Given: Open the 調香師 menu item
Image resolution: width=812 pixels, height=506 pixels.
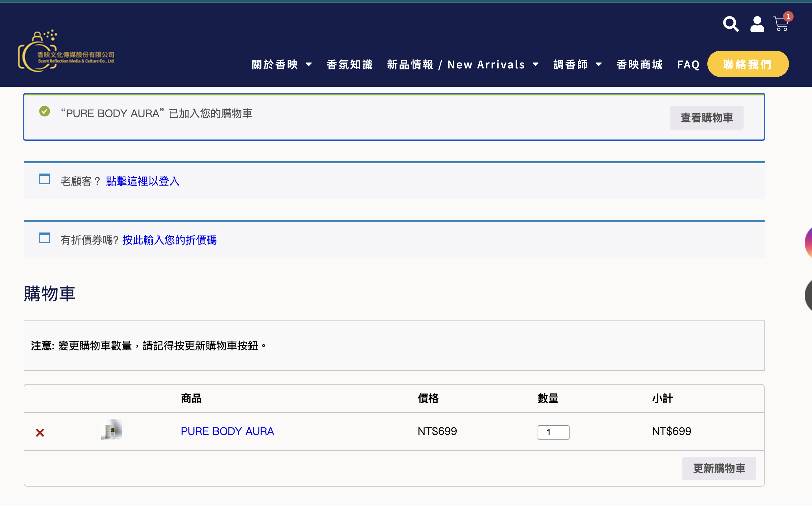Looking at the screenshot, I should coord(571,64).
